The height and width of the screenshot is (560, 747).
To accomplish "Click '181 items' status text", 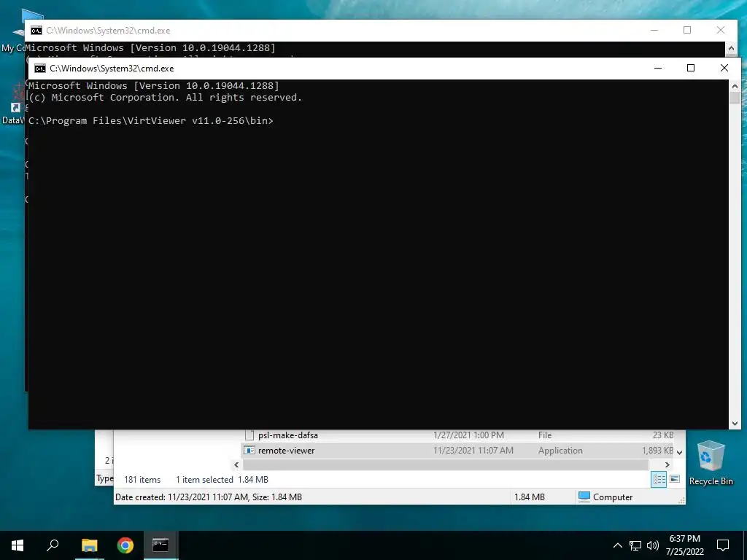I will (142, 480).
